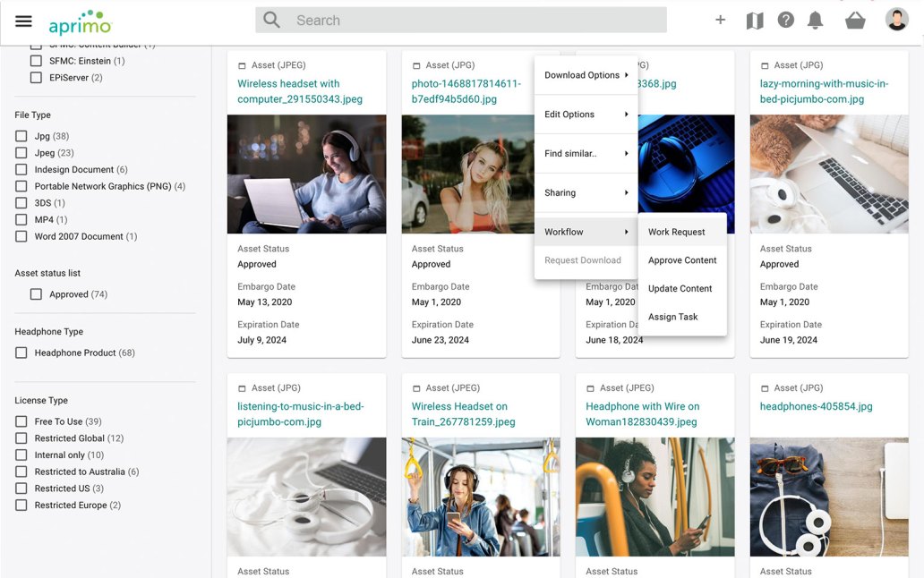Click asset type icon on Wireless headset card
The height and width of the screenshot is (578, 924).
click(242, 65)
